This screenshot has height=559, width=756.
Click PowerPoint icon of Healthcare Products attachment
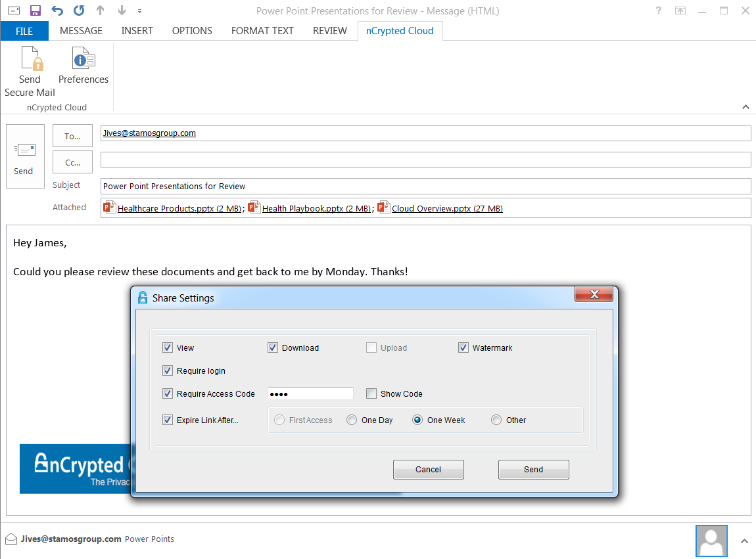109,207
